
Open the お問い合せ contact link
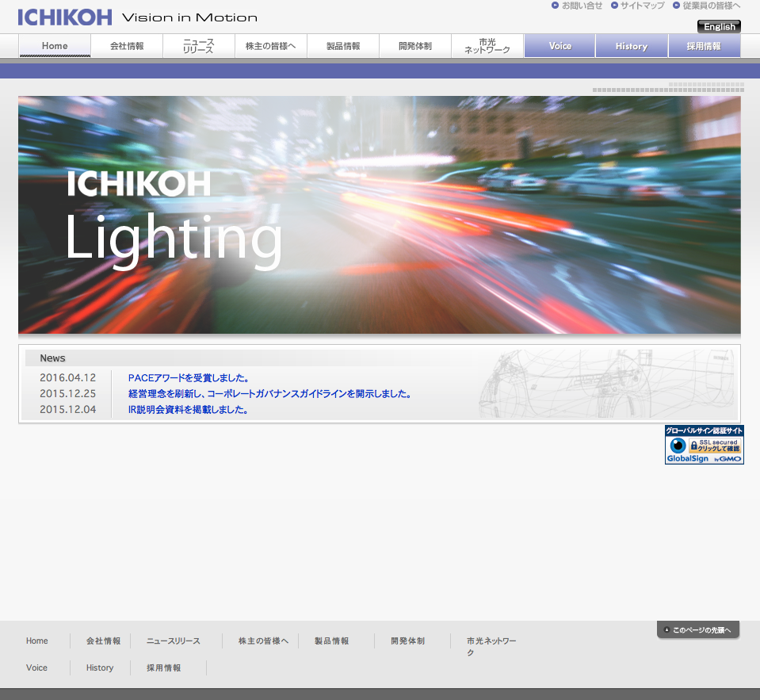pos(577,6)
